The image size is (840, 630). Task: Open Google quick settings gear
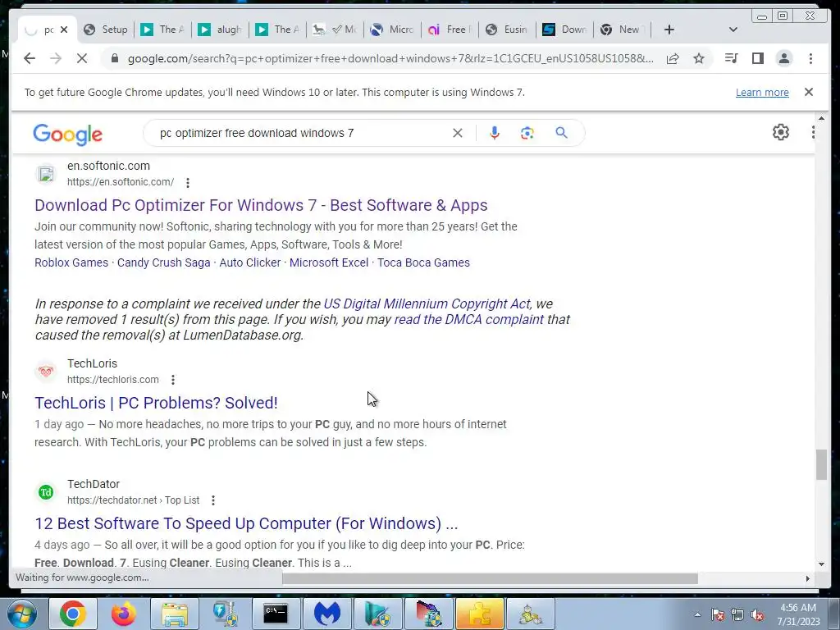pyautogui.click(x=781, y=132)
